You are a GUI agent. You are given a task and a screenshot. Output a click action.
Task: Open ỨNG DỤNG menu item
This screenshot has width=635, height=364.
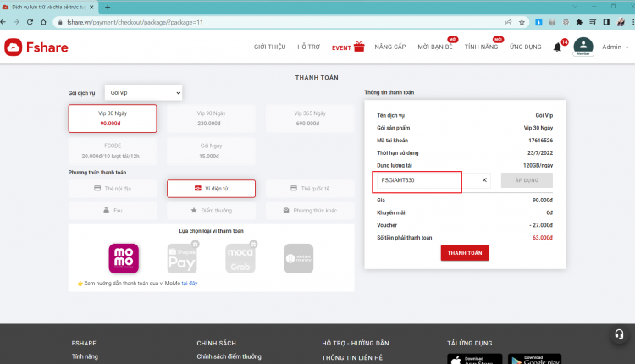click(x=525, y=47)
